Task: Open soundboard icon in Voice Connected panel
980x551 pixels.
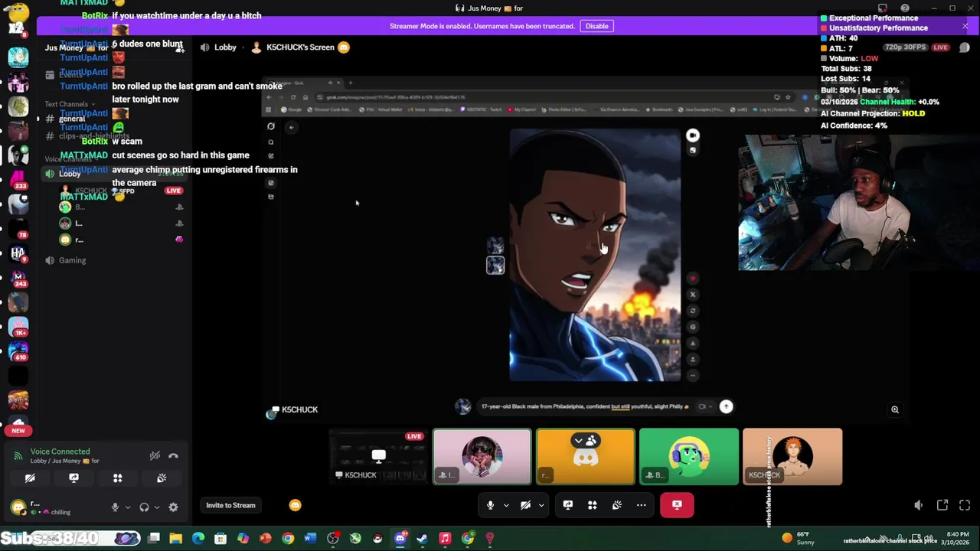Action: pyautogui.click(x=162, y=478)
